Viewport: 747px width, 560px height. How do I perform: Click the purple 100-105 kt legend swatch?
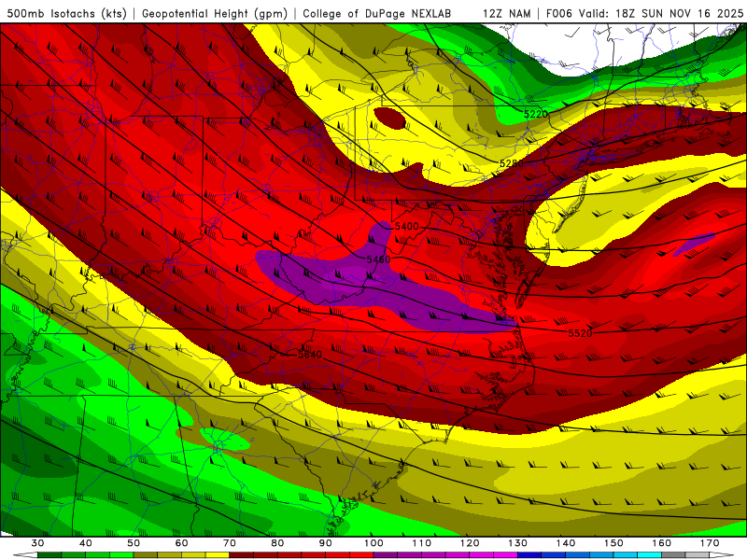pyautogui.click(x=386, y=555)
